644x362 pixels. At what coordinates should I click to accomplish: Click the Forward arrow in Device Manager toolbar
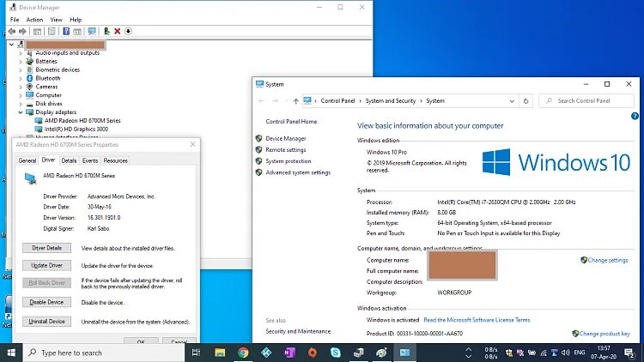pos(22,31)
